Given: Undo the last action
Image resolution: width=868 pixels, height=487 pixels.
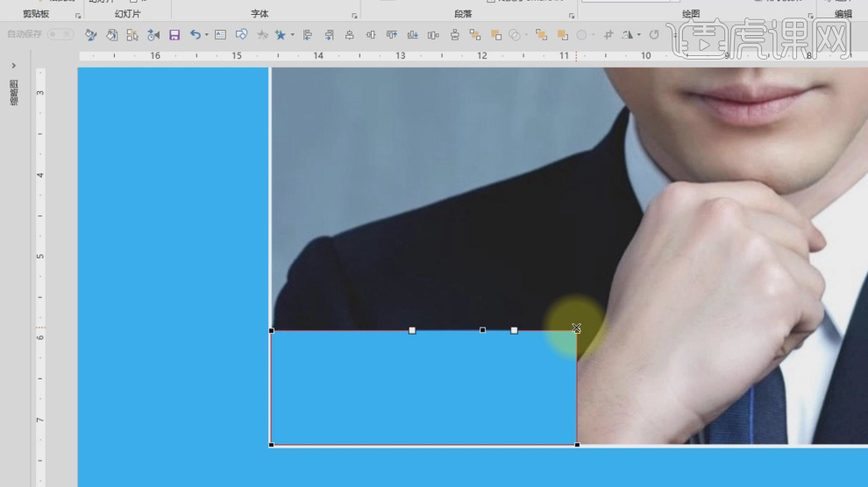Looking at the screenshot, I should pyautogui.click(x=195, y=35).
